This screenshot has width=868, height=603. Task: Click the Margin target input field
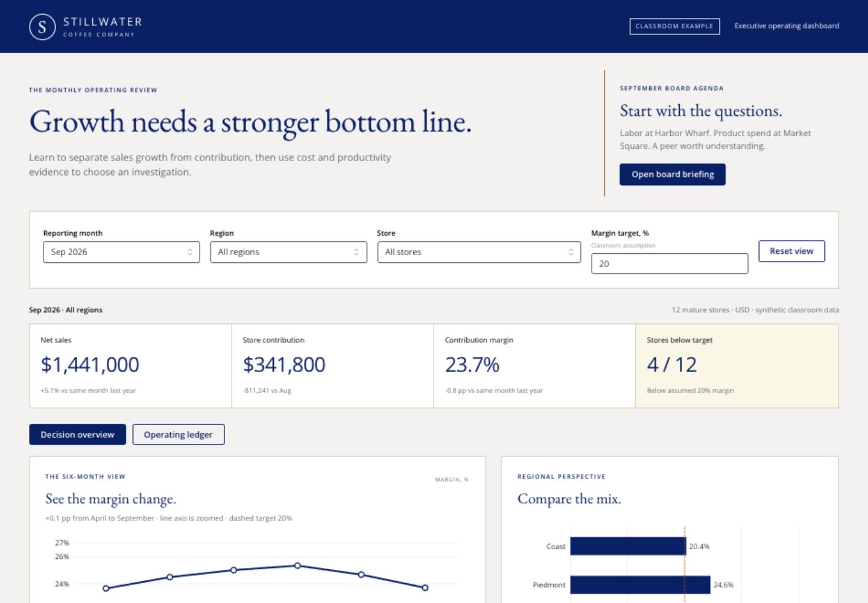click(670, 264)
